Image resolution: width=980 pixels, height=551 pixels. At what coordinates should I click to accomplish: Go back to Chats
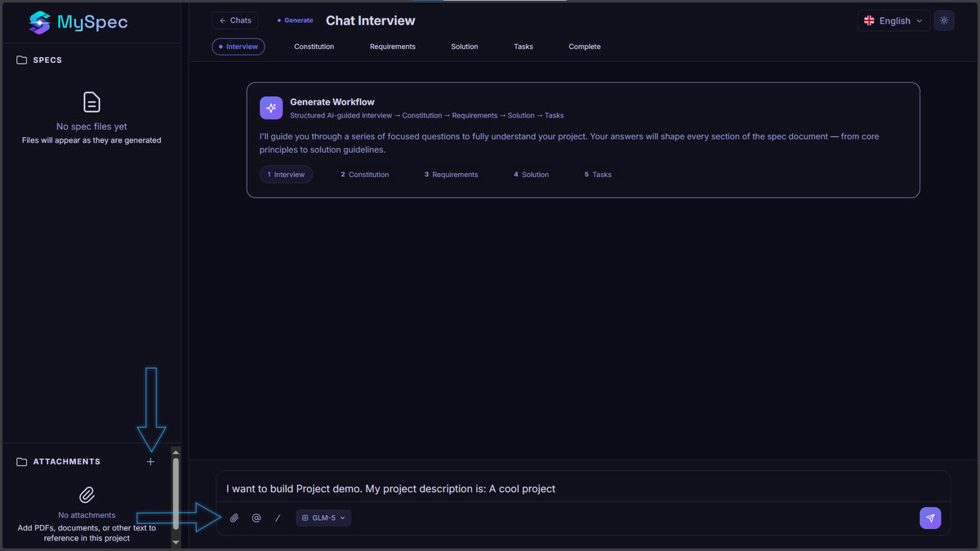tap(235, 20)
